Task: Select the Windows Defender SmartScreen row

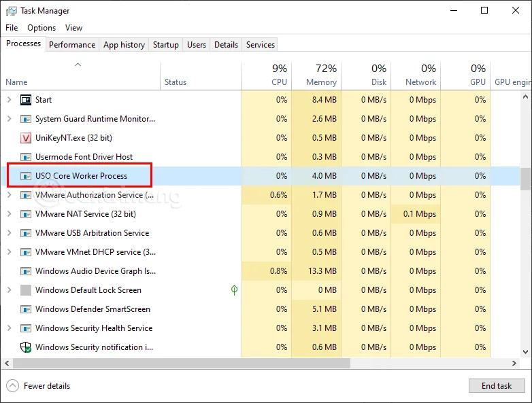Action: tap(261, 309)
